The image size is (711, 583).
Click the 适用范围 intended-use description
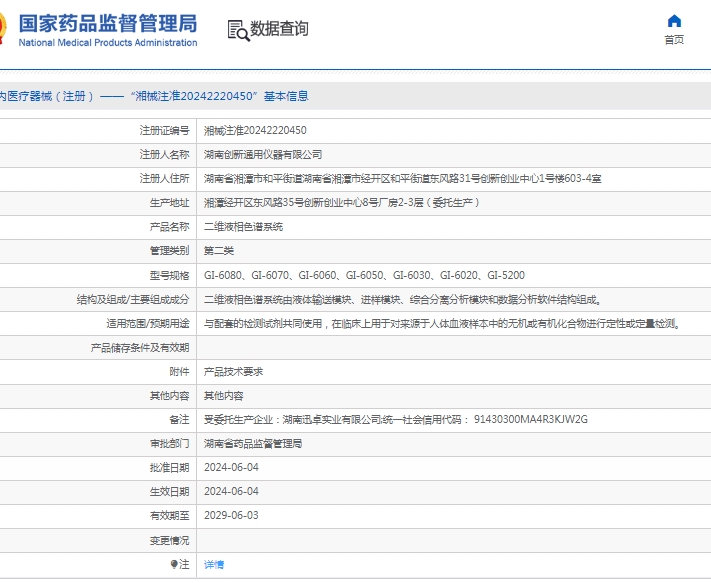coord(443,324)
